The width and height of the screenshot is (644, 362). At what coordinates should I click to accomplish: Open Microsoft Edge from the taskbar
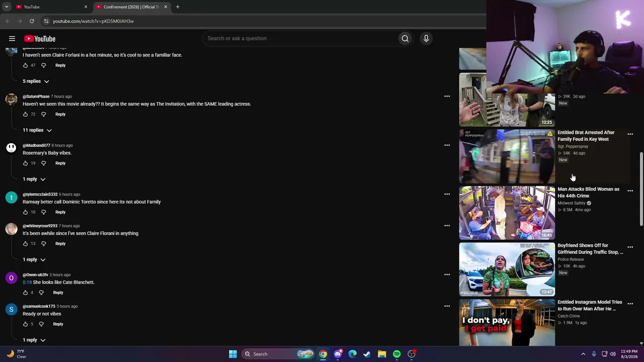(353, 354)
